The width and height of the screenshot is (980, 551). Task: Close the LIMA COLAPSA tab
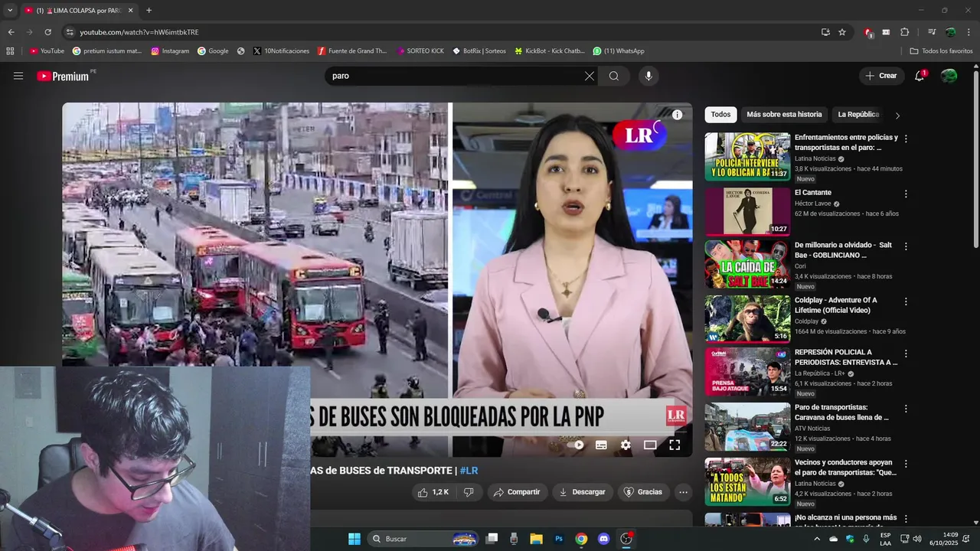[x=130, y=11]
